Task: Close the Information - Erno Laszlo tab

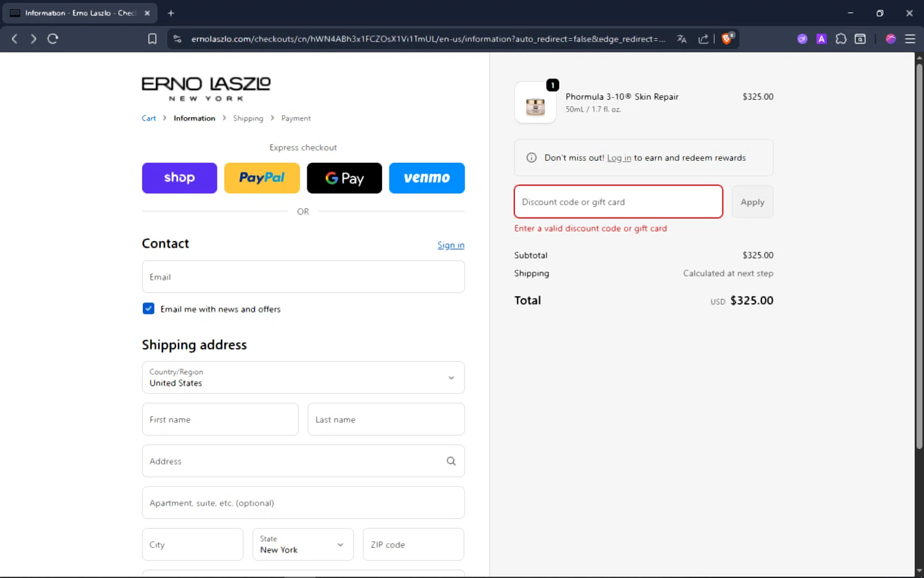Action: click(147, 13)
